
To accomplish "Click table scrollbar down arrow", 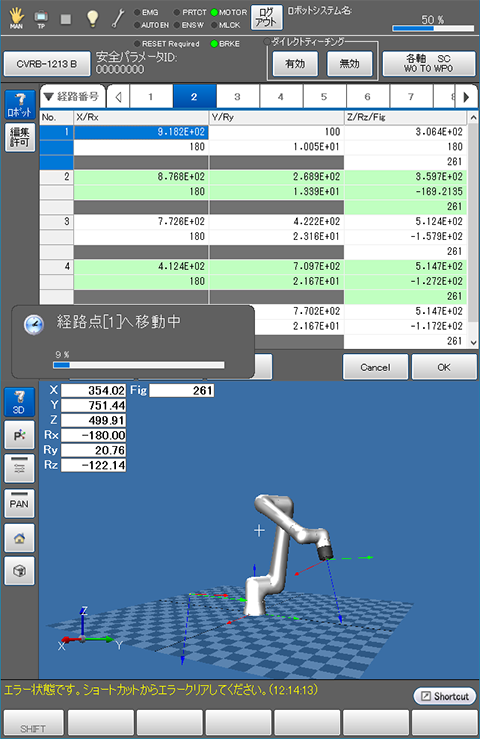I will 473,343.
